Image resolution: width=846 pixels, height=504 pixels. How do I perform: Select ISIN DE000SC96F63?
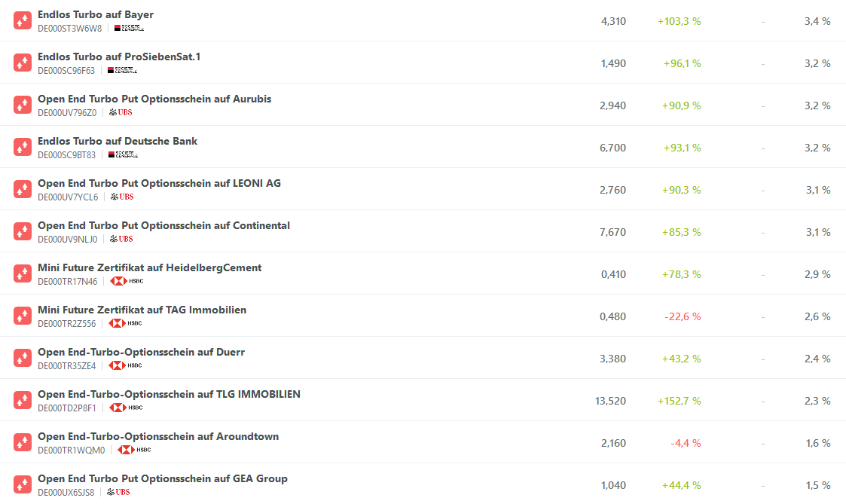click(x=66, y=70)
